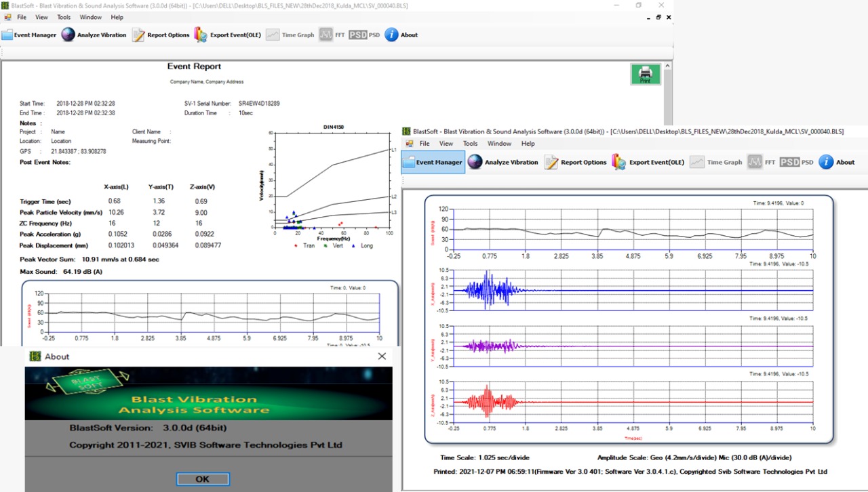Click Export Event(OLE) in front window toolbar
Image resolution: width=868 pixels, height=492 pixels.
648,162
